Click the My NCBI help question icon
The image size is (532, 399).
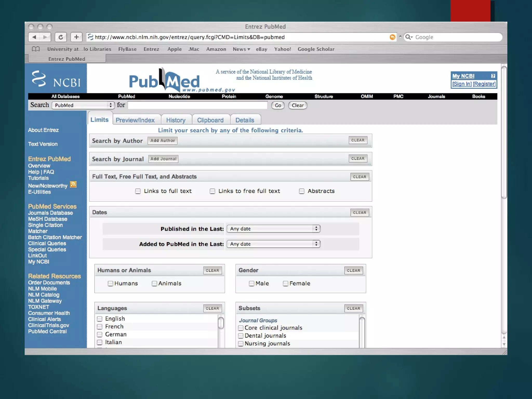click(493, 76)
